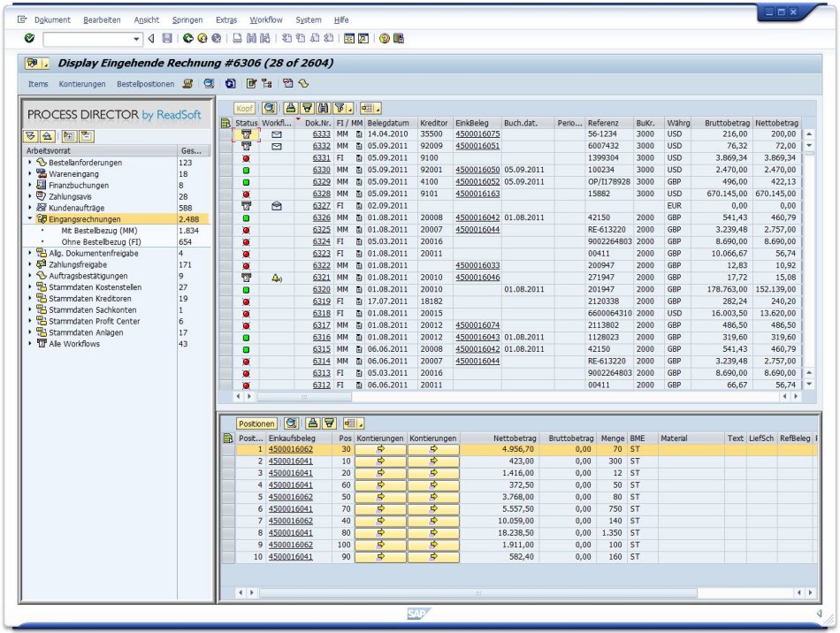Click the Customize local layout icon
Image resolution: width=840 pixels, height=633 pixels.
[x=399, y=39]
